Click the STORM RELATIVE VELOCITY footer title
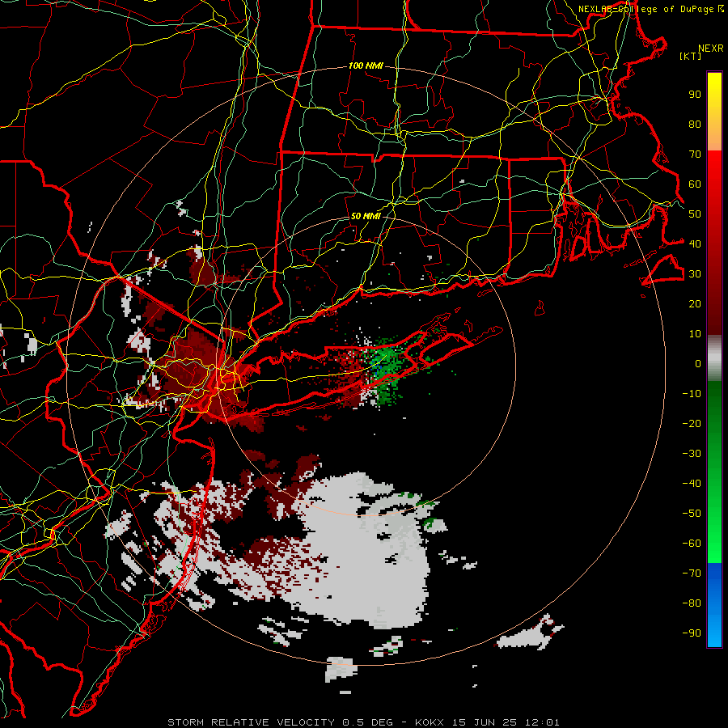Screen dimensions: 728x728 [251, 722]
